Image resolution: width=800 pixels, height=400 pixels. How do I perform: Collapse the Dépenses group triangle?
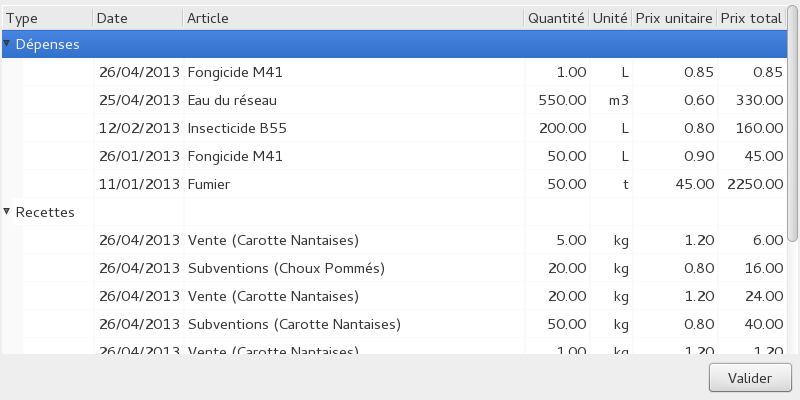(7, 43)
